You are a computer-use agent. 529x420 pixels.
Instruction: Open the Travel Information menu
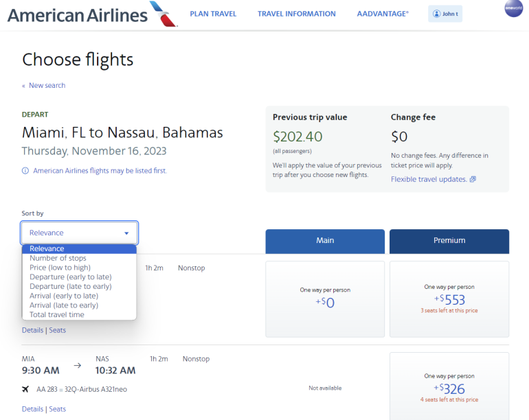tap(297, 14)
